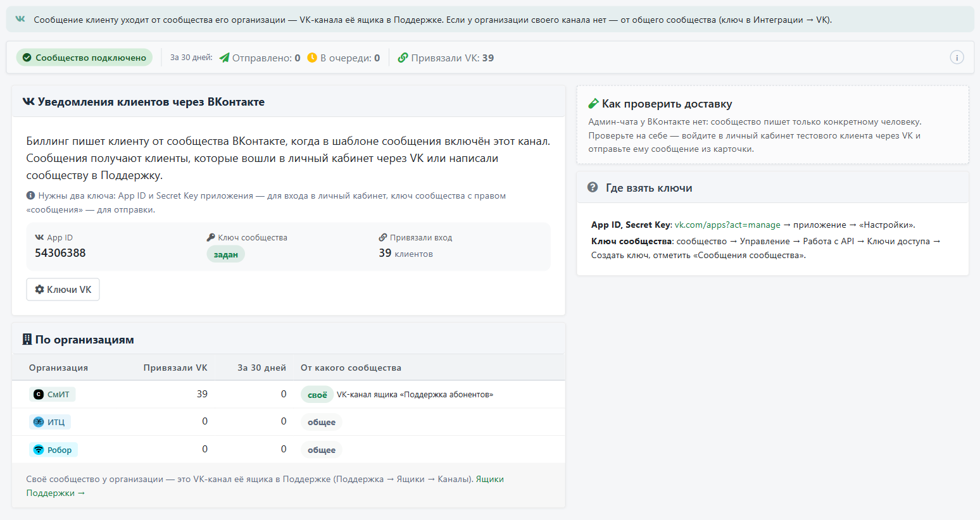Click the общее badge in the ИТЦ row
The image size is (980, 520).
(322, 422)
